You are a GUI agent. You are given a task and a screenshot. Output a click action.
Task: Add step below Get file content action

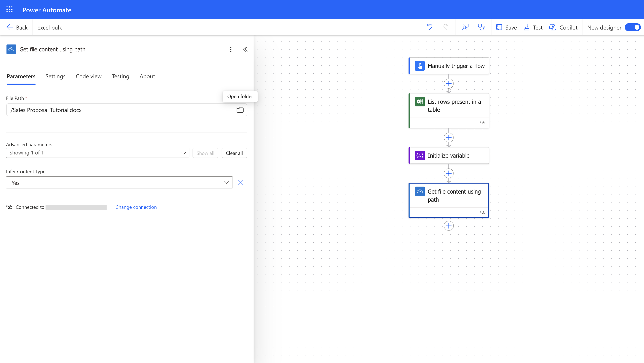(x=449, y=226)
